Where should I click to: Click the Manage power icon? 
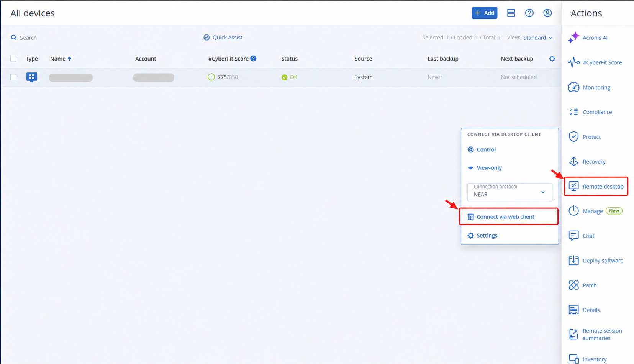point(573,211)
